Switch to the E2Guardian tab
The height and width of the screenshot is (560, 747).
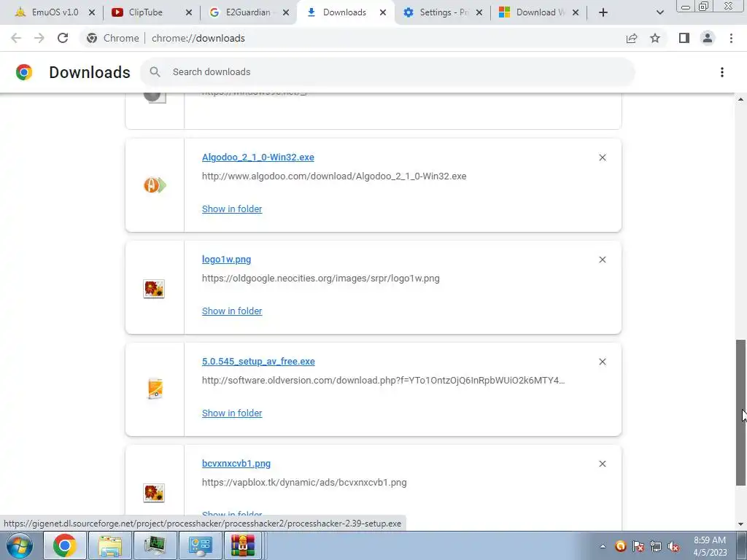click(248, 12)
